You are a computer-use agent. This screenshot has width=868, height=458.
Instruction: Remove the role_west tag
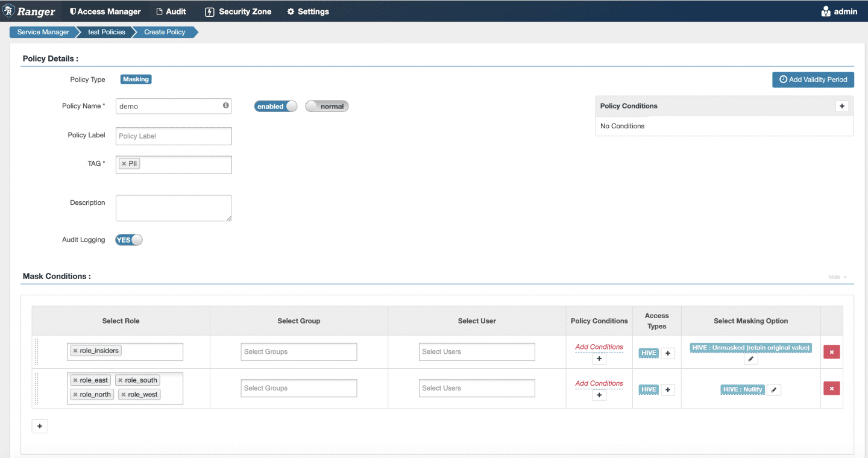pos(123,394)
